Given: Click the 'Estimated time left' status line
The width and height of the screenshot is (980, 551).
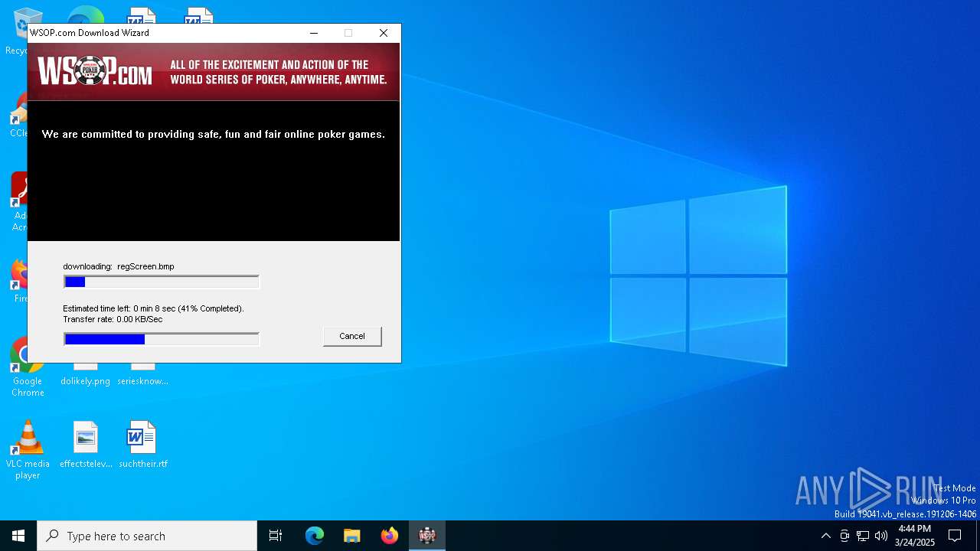Looking at the screenshot, I should click(153, 308).
